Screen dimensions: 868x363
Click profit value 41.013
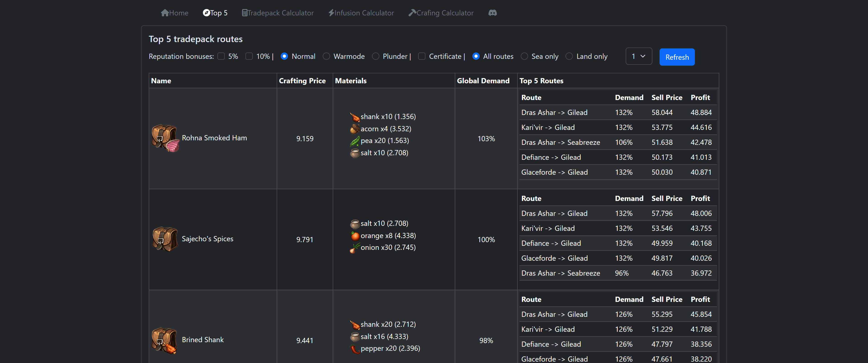pyautogui.click(x=701, y=157)
